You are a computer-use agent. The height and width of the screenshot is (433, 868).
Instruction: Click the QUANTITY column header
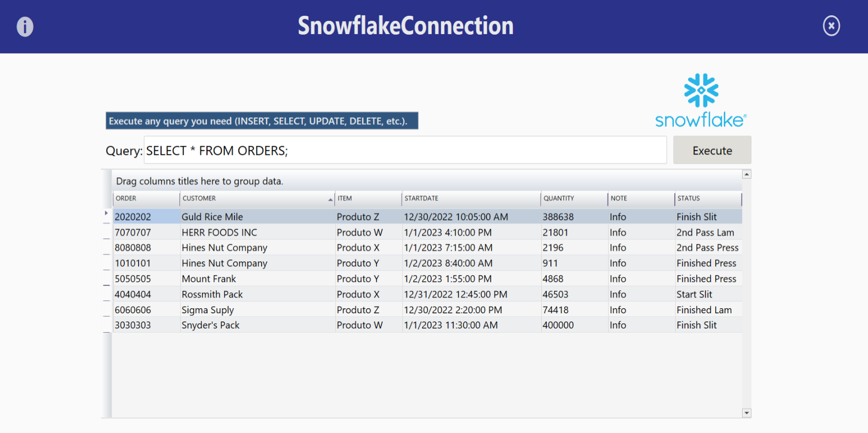click(573, 199)
